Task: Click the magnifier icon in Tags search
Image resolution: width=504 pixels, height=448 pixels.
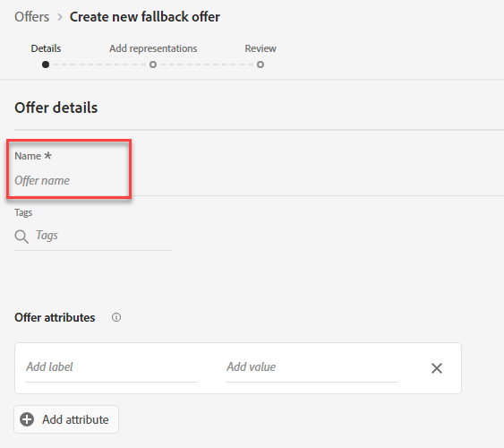Action: tap(21, 237)
